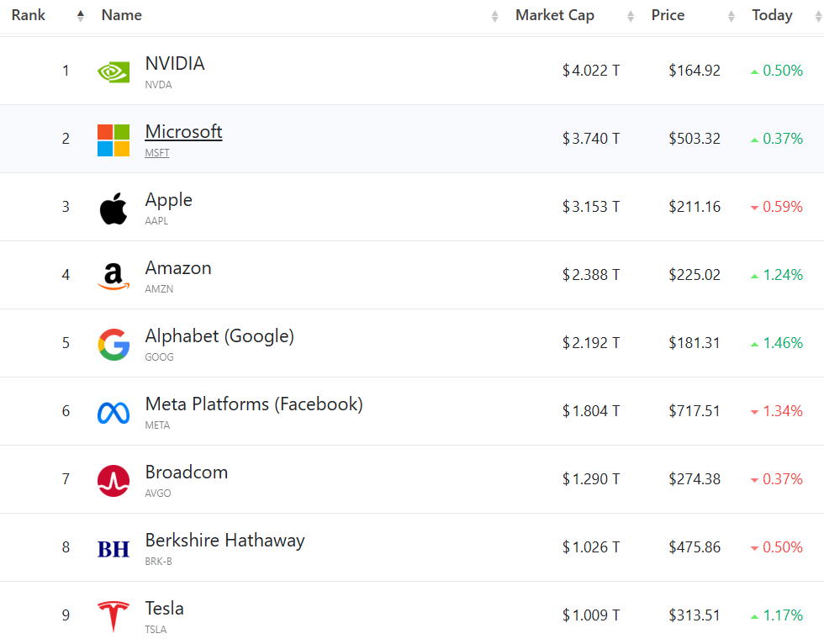Click the Meta infinity logo
This screenshot has width=824, height=644.
114,413
